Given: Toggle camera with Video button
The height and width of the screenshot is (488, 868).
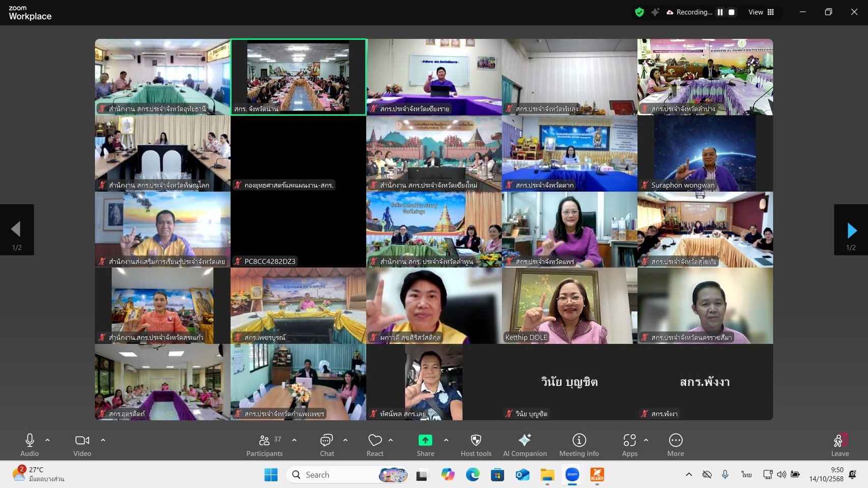Looking at the screenshot, I should (82, 445).
